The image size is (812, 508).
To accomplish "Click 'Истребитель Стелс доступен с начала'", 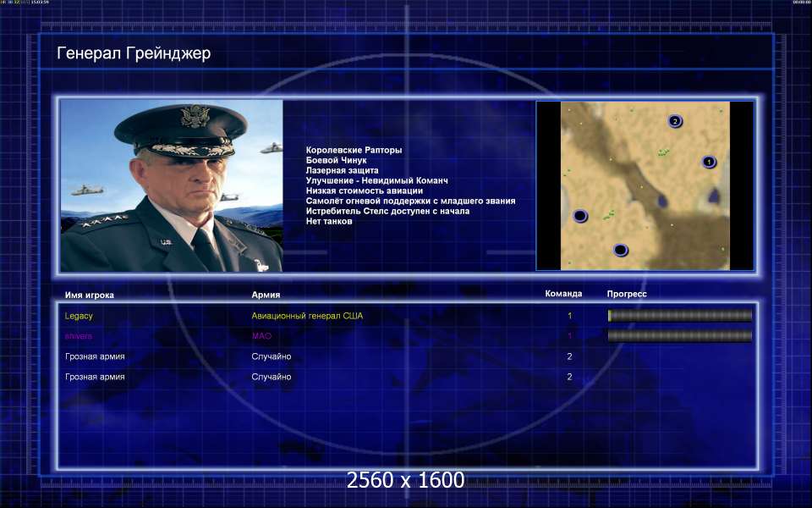I will (x=387, y=211).
